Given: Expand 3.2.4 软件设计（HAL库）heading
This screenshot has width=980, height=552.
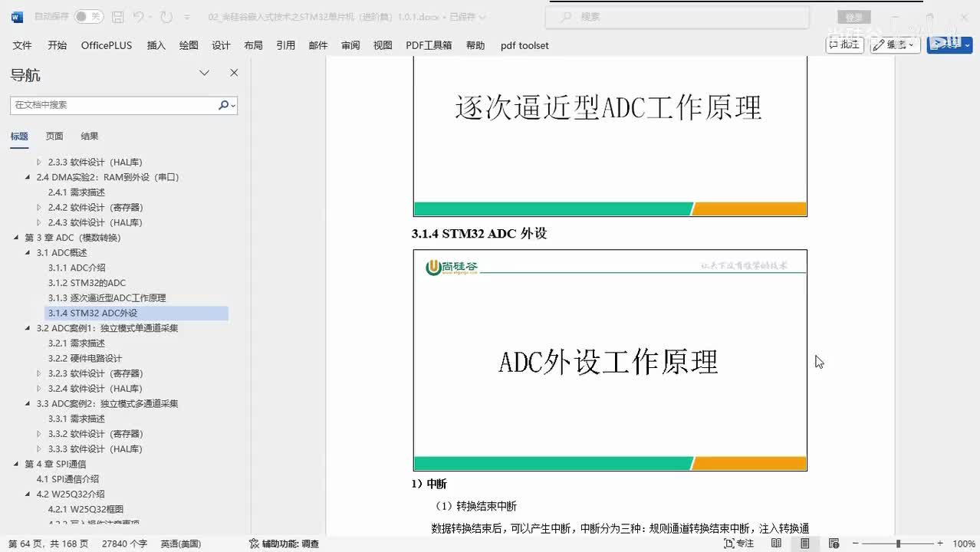Looking at the screenshot, I should pos(40,389).
